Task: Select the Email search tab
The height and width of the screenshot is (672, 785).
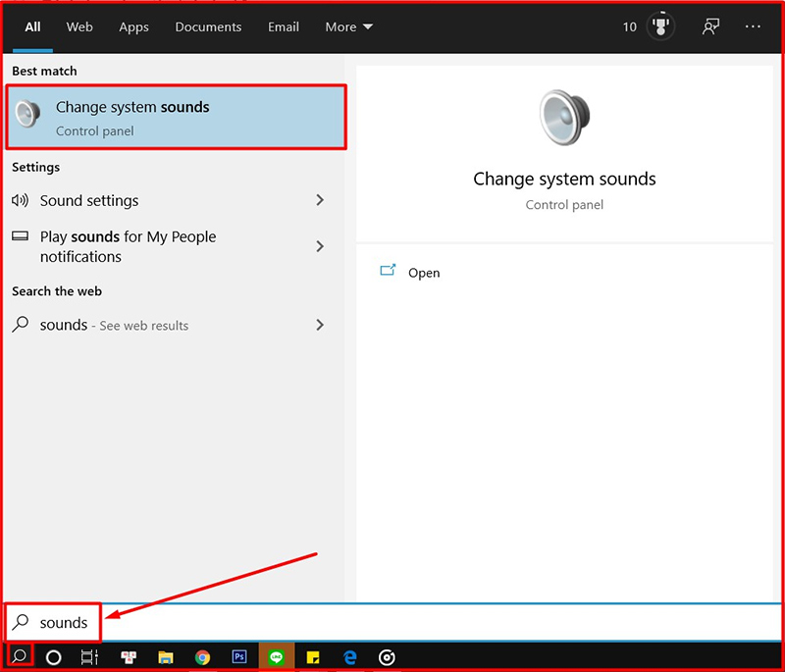Action: click(284, 26)
